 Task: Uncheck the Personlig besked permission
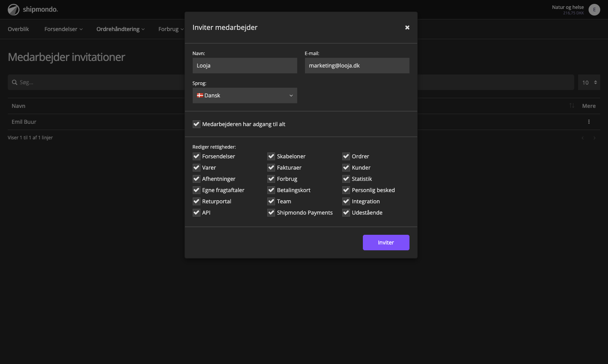[346, 190]
